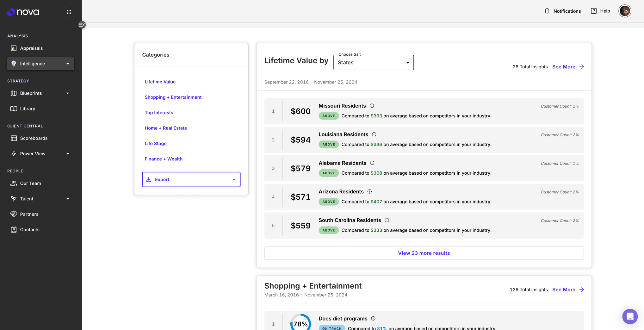Open Scoreboards from the sidebar
The width and height of the screenshot is (644, 330).
34,138
